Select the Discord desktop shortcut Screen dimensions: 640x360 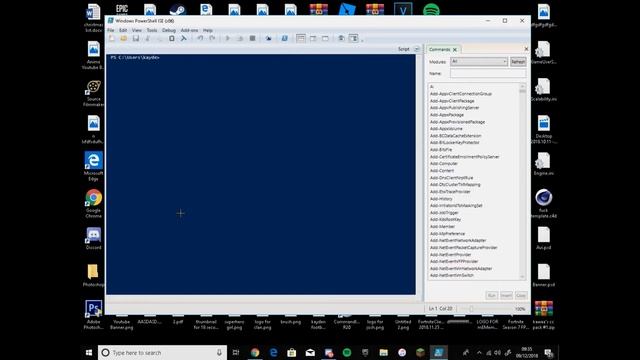coord(93,238)
